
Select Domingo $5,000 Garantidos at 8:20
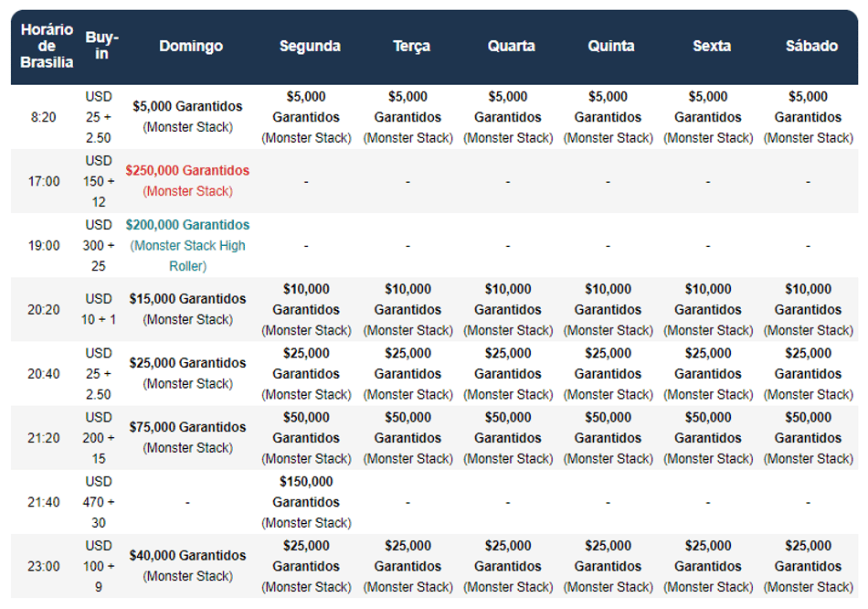[x=187, y=116]
